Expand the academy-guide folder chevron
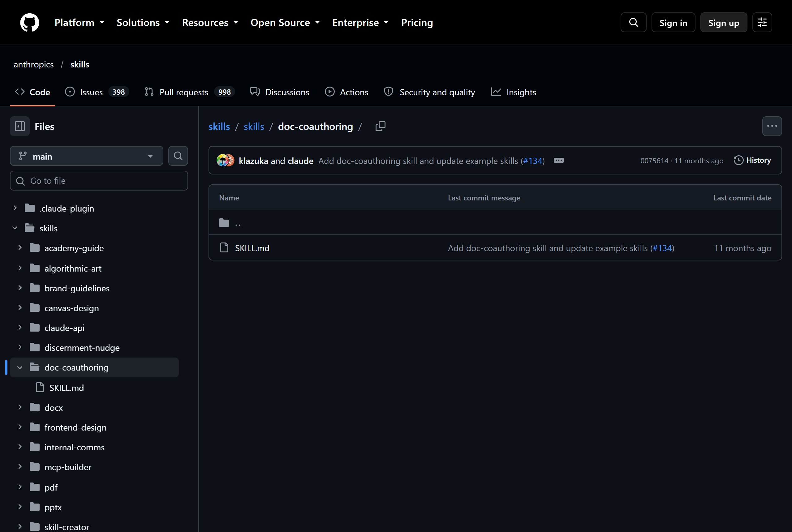792x532 pixels. tap(20, 248)
